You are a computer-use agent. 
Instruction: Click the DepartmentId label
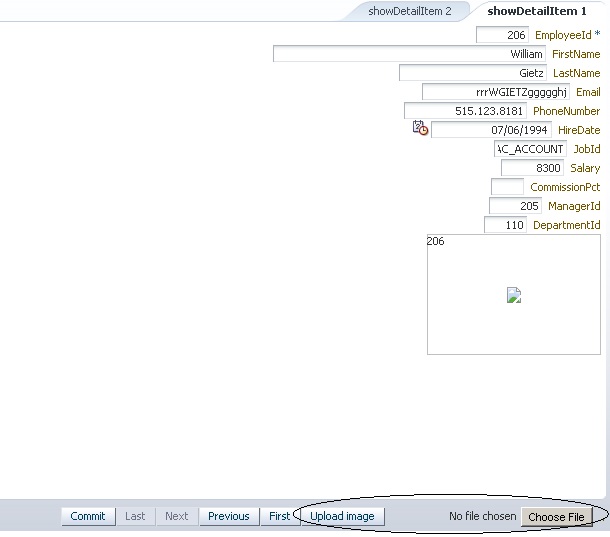pos(566,225)
